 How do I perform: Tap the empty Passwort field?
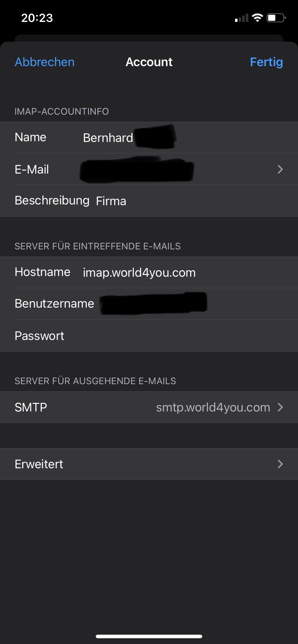(x=180, y=336)
